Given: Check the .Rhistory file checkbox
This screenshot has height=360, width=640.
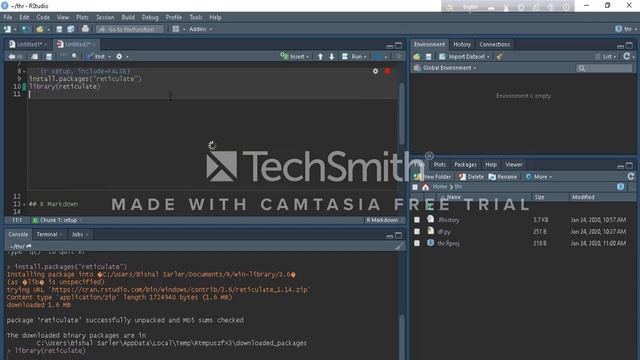Looking at the screenshot, I should click(417, 220).
